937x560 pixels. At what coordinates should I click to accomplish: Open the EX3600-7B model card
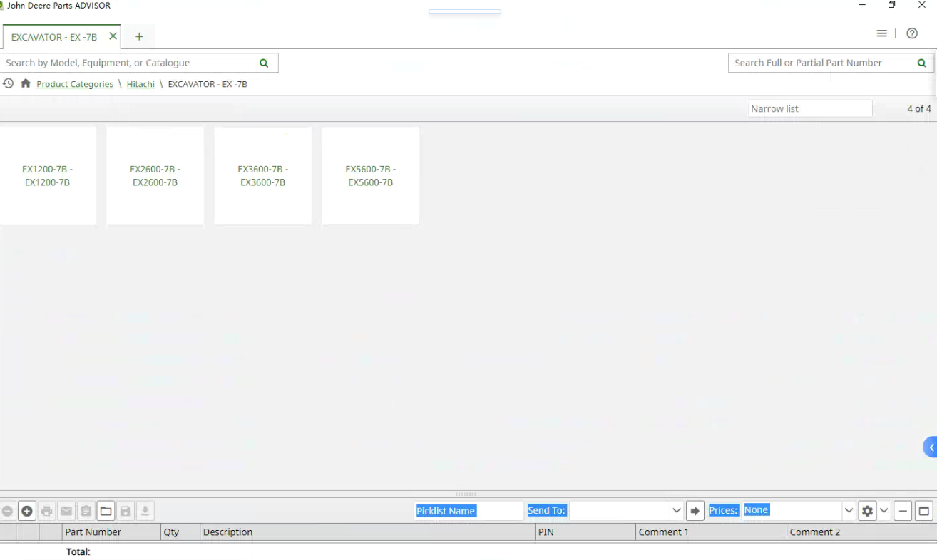click(x=263, y=176)
